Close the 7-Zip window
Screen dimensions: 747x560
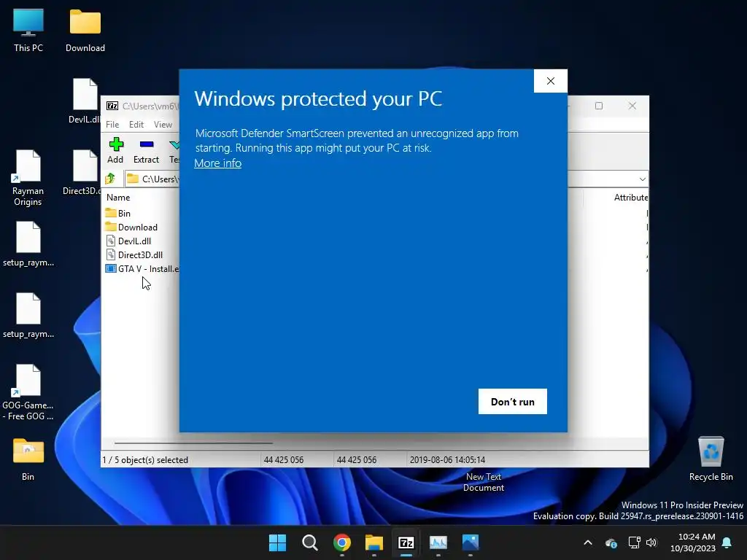click(x=632, y=106)
